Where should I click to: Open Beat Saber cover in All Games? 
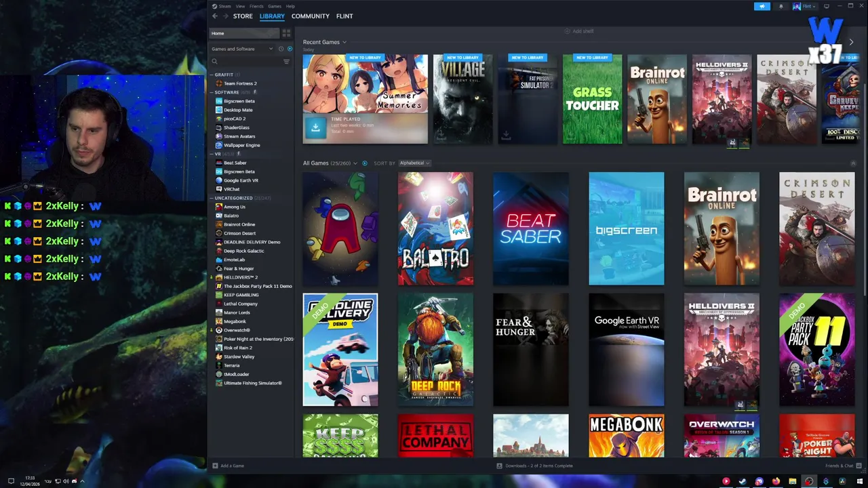[x=531, y=228]
